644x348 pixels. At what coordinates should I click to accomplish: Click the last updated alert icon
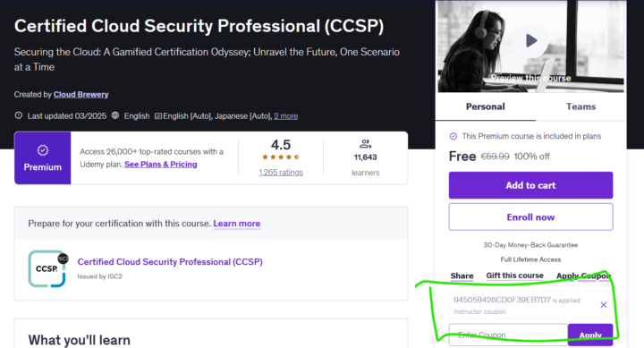point(19,115)
